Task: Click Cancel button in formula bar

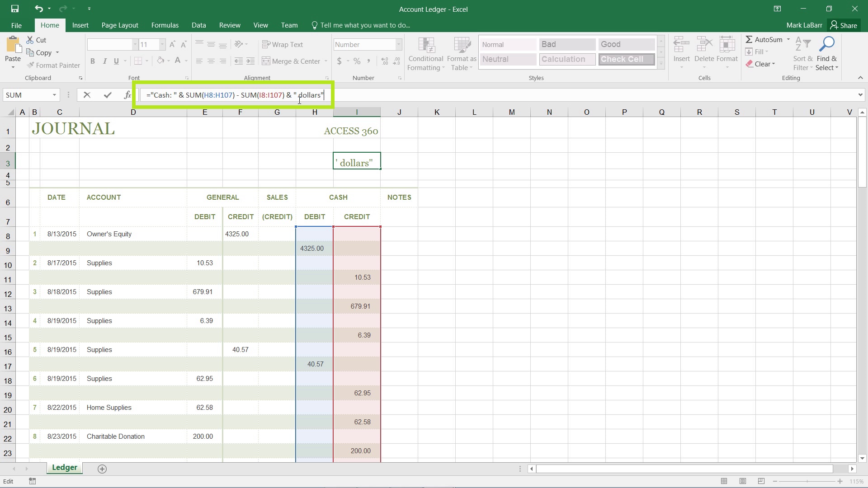Action: pos(86,95)
